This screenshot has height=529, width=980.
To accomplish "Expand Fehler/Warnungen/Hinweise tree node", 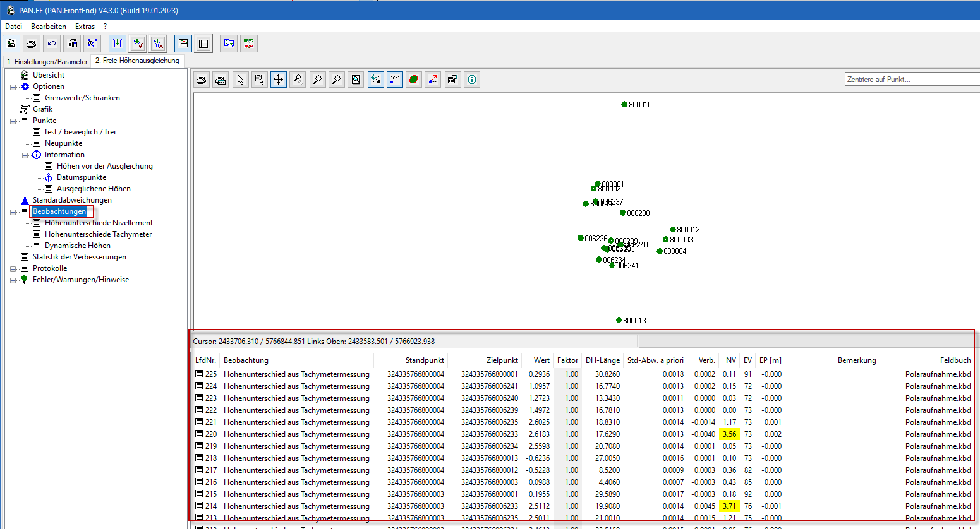I will tap(13, 280).
